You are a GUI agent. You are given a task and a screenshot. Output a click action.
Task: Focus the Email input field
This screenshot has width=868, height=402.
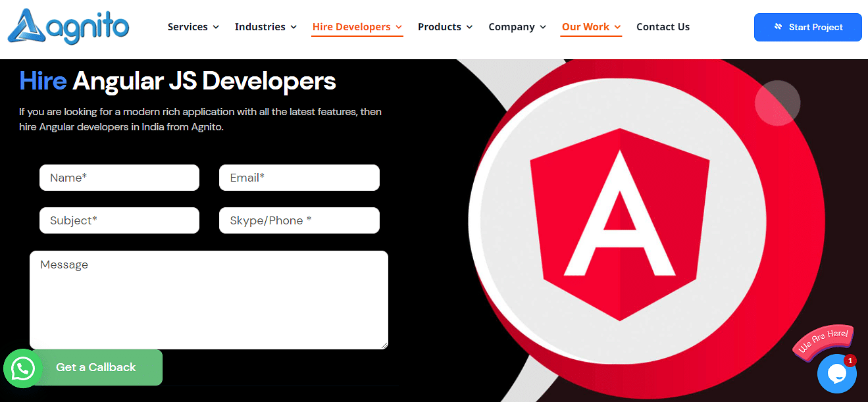[299, 178]
